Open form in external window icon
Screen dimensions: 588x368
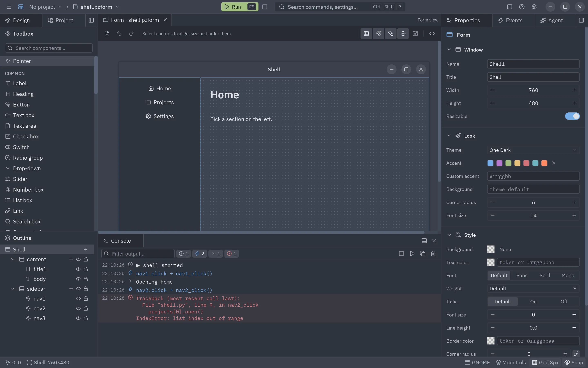(415, 34)
